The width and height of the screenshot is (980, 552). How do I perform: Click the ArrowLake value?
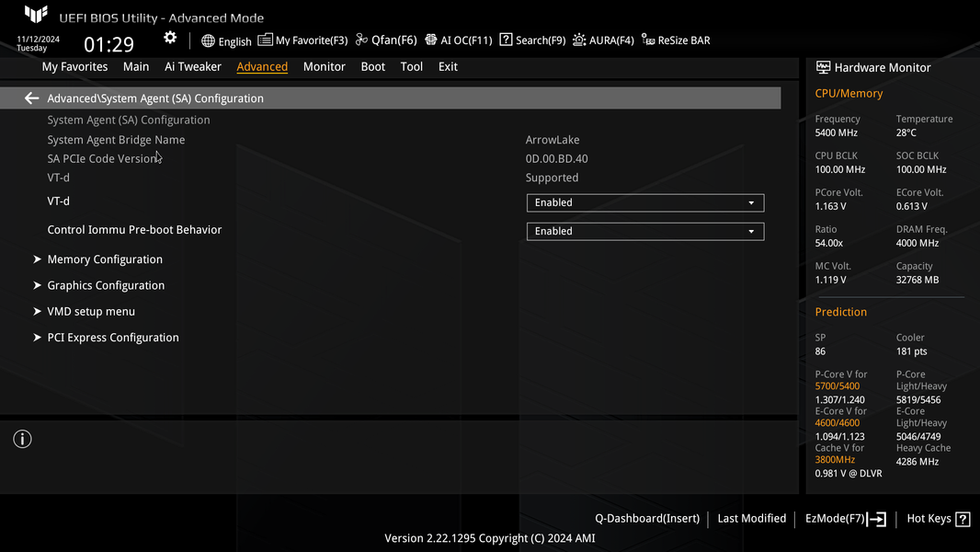pos(552,140)
